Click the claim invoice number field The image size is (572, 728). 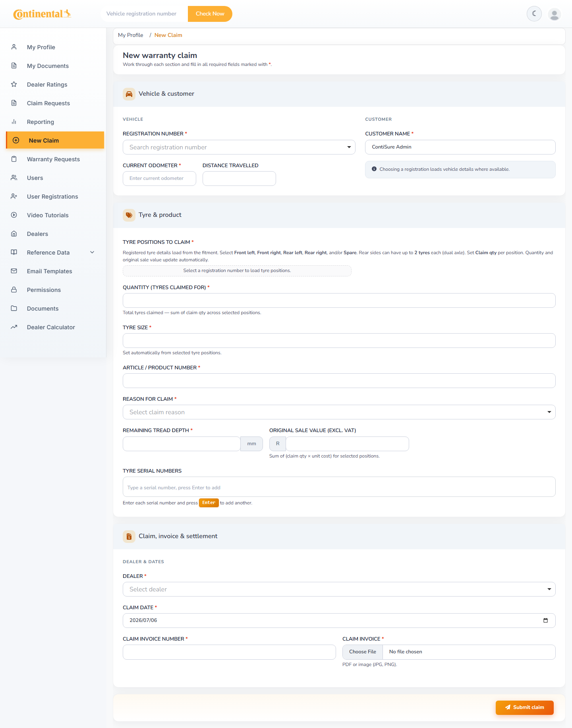(229, 652)
